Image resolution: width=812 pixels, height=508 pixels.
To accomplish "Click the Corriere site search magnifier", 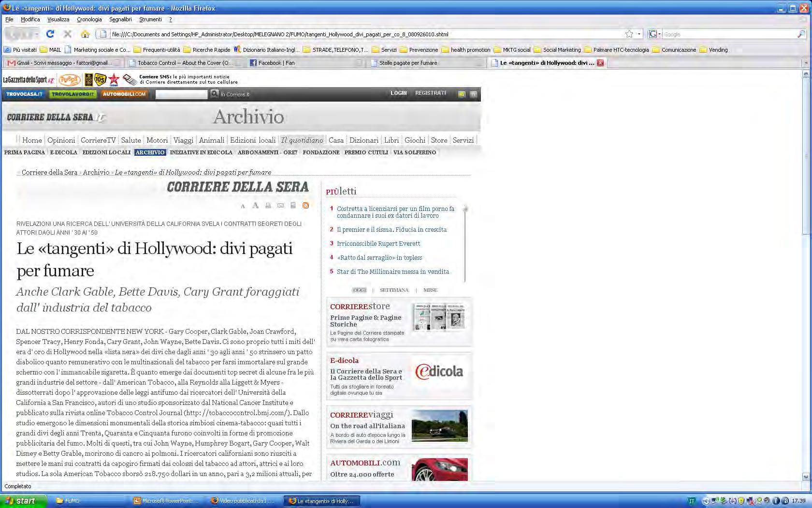I will tap(215, 94).
